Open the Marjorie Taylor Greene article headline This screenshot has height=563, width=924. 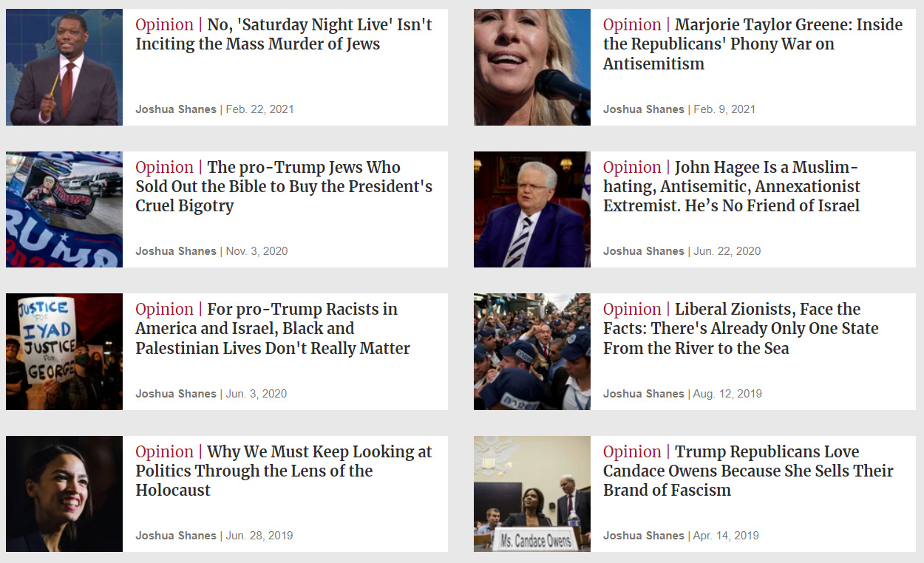753,44
